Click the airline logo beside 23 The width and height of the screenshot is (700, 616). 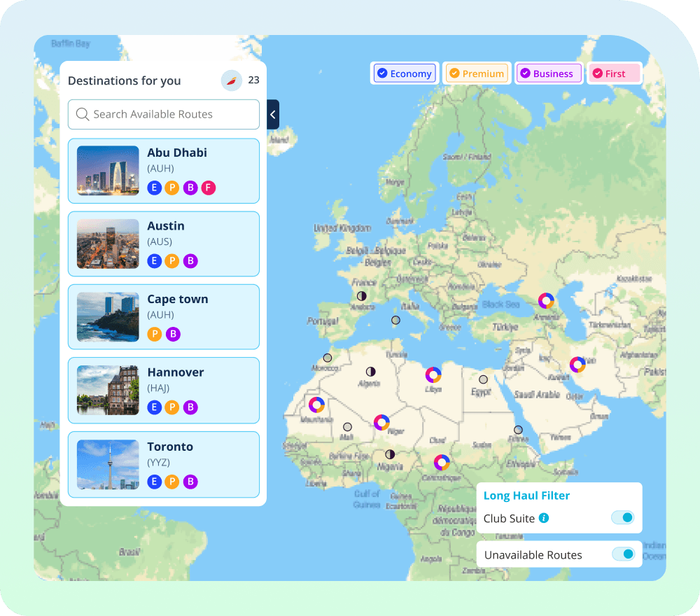tap(232, 80)
